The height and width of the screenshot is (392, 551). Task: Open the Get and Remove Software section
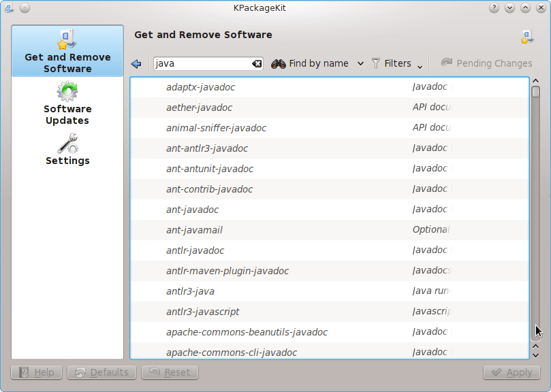click(x=67, y=51)
